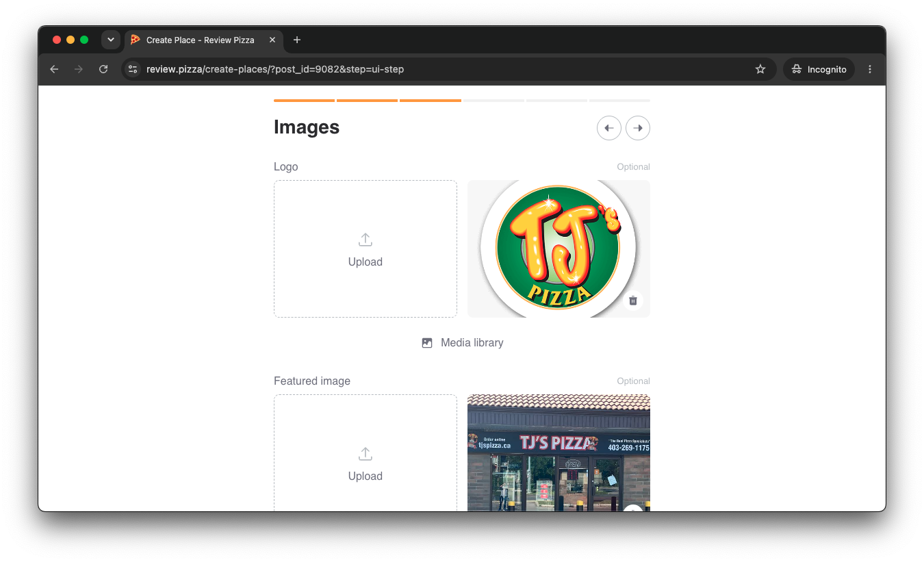
Task: Close the Create Place tab
Action: coord(272,40)
